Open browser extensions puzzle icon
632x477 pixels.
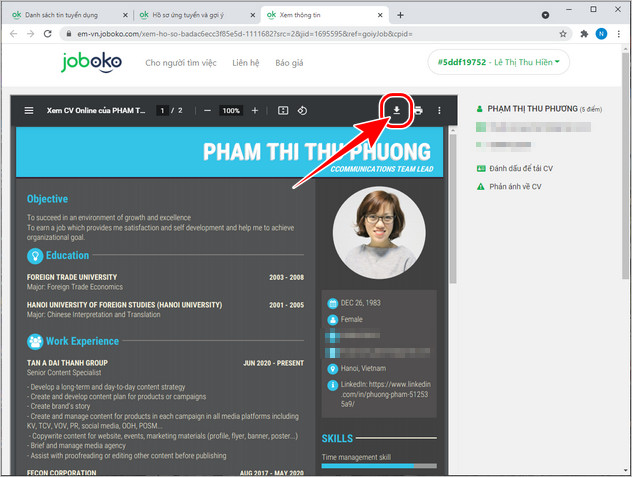pyautogui.click(x=584, y=34)
